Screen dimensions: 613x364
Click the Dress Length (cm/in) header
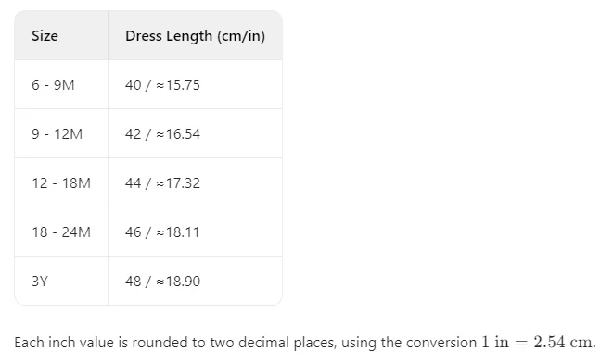[195, 36]
